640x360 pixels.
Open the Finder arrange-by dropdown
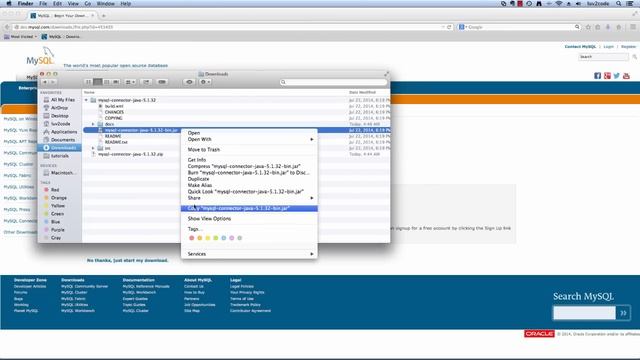click(x=130, y=82)
